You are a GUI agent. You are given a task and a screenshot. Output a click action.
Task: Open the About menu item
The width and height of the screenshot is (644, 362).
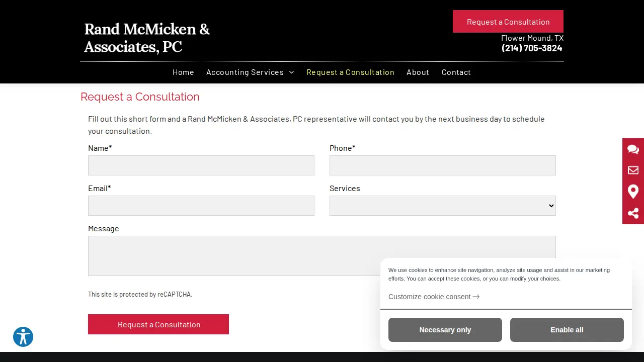[418, 72]
